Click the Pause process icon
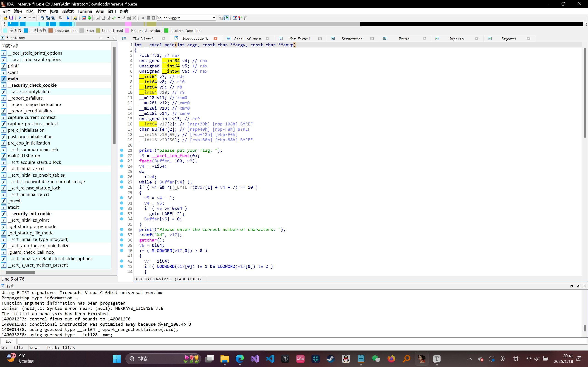588x367 pixels. pyautogui.click(x=148, y=18)
